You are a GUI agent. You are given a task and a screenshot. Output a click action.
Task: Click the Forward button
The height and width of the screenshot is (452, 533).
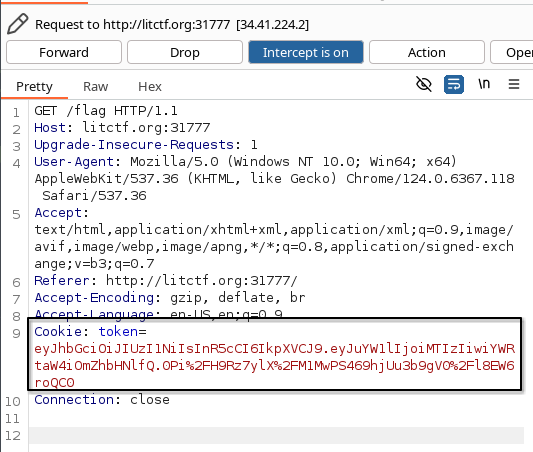click(64, 52)
